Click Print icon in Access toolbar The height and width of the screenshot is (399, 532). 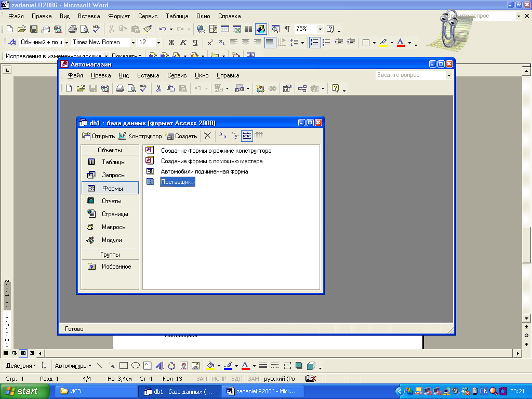pyautogui.click(x=120, y=88)
